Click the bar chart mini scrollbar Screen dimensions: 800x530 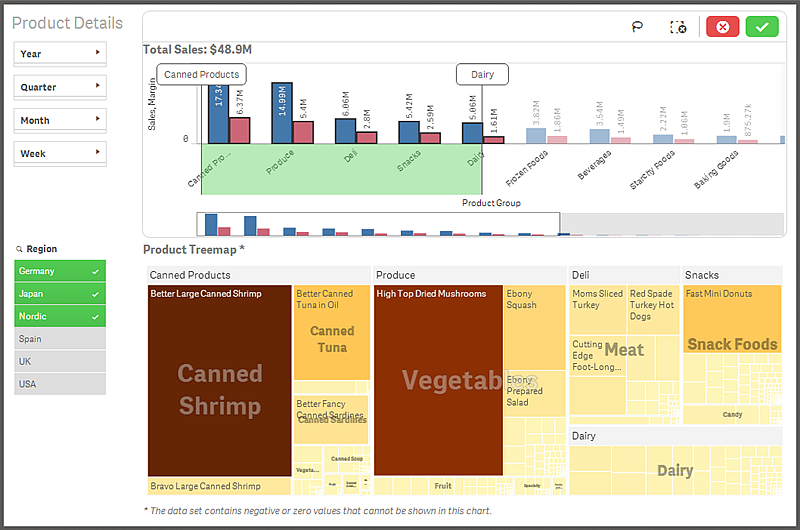[380, 225]
